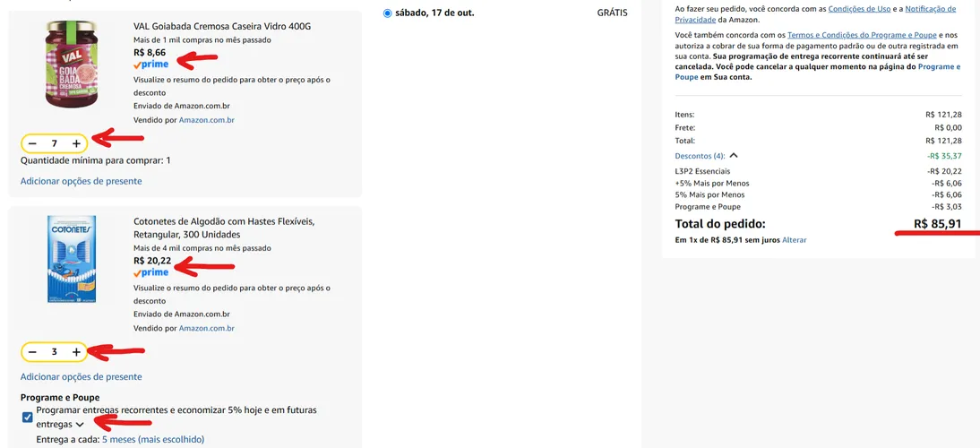Screen dimensions: 980x448
Task: Click the Programe e Poupe section heading
Action: click(x=60, y=398)
